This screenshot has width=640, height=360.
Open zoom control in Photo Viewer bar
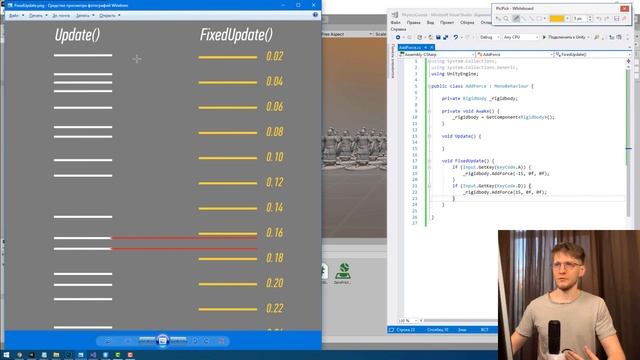[x=108, y=341]
